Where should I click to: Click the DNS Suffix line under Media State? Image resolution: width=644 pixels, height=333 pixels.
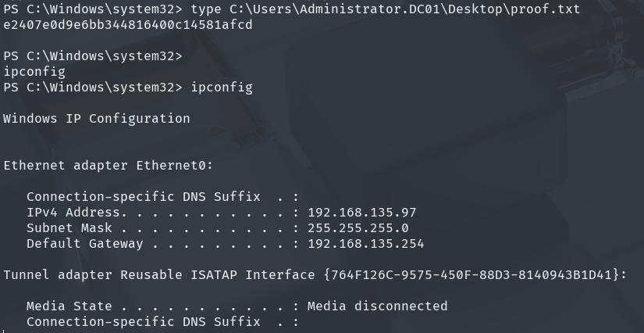click(151, 322)
